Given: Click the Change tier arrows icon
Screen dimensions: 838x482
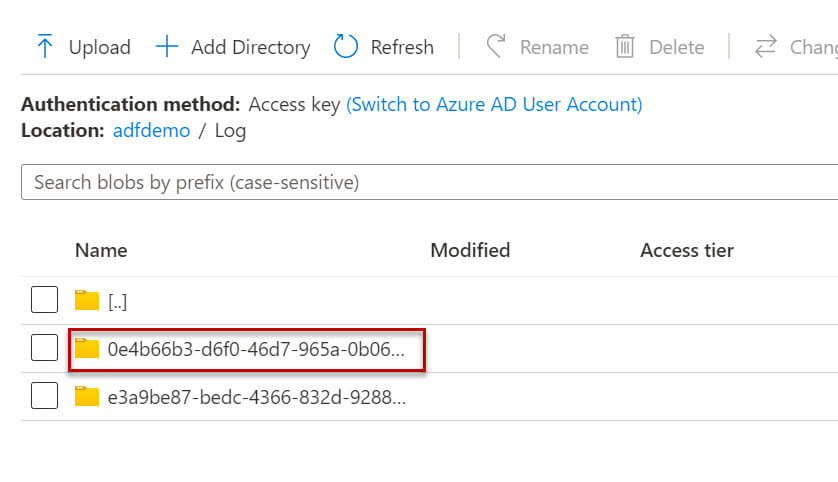Looking at the screenshot, I should coord(766,46).
